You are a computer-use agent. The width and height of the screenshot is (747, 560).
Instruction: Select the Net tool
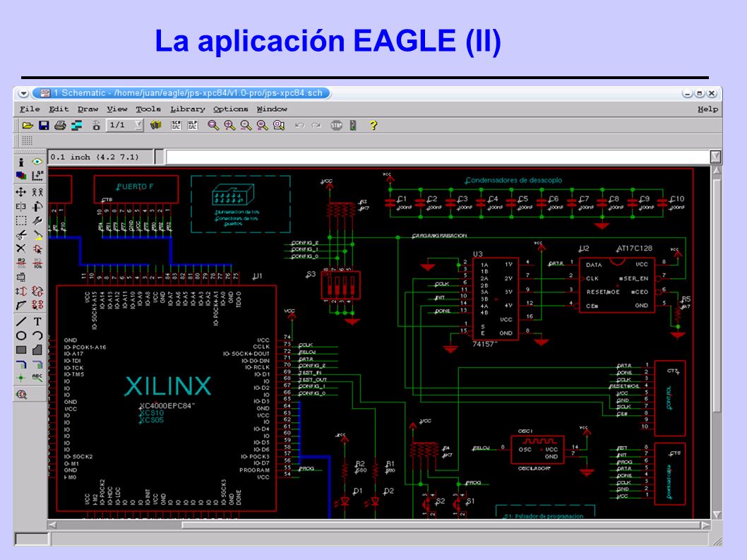[x=37, y=364]
